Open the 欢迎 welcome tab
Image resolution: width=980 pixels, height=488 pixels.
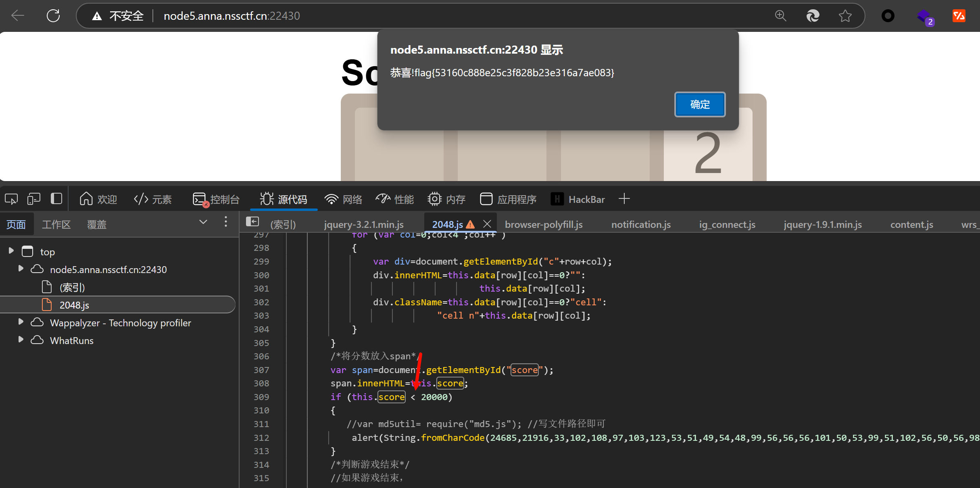pos(98,199)
